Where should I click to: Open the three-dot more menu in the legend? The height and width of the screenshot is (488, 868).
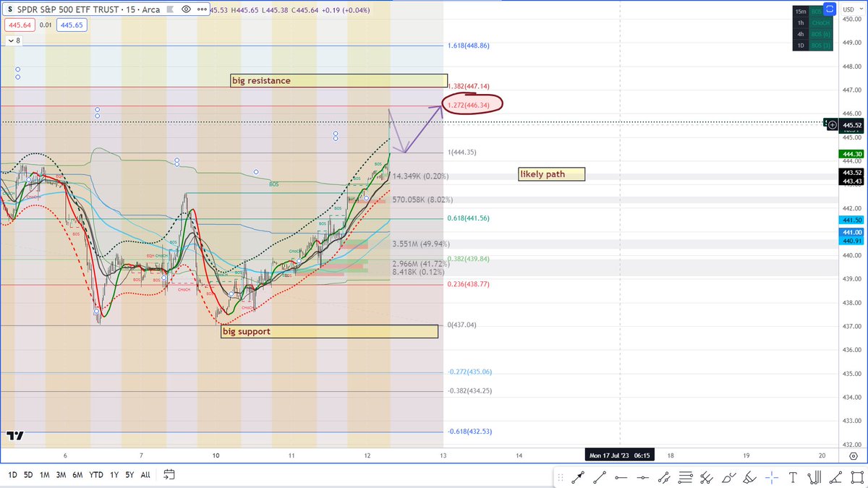coord(203,9)
